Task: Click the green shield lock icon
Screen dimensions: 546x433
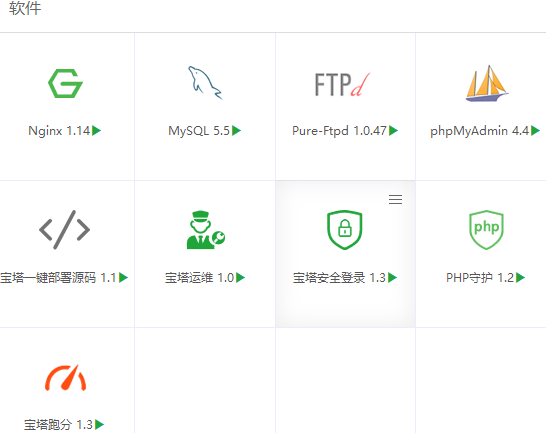Action: (345, 230)
